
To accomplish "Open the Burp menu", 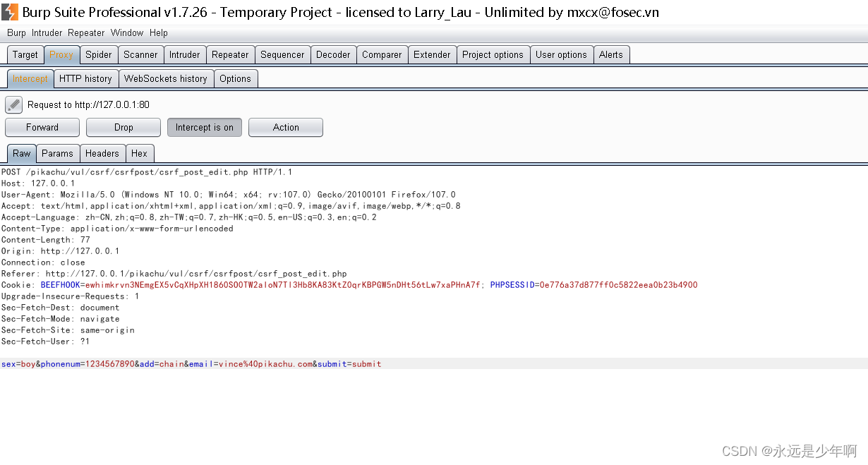I will [x=16, y=32].
